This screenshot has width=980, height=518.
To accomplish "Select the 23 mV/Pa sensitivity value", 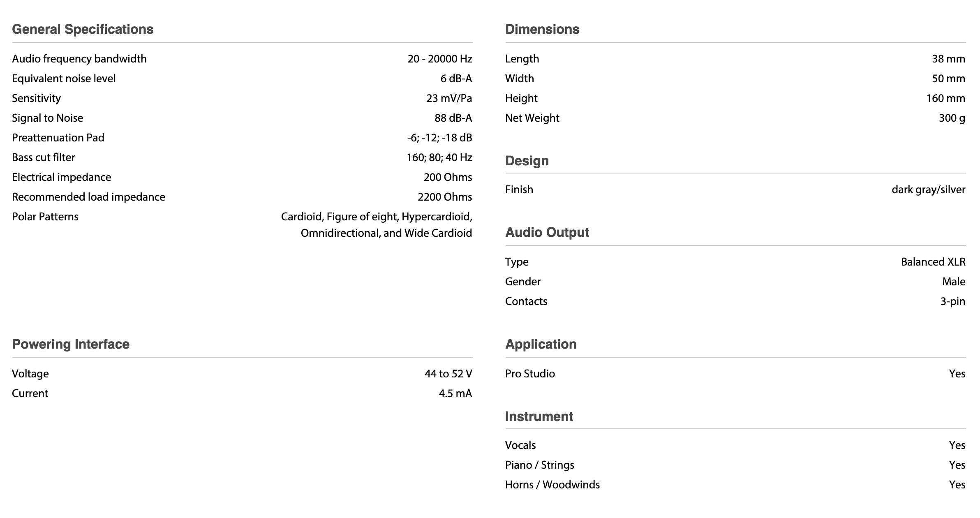I will (x=449, y=98).
